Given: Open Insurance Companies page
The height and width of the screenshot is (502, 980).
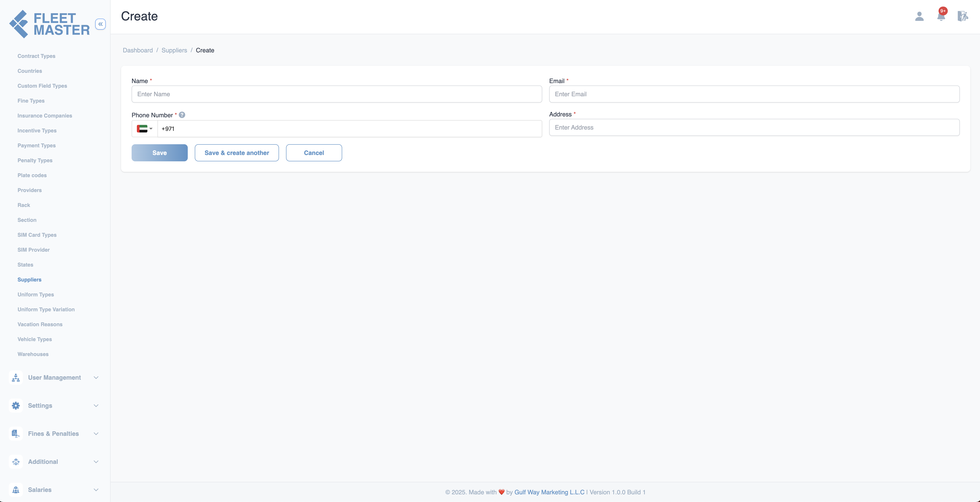Looking at the screenshot, I should 45,116.
